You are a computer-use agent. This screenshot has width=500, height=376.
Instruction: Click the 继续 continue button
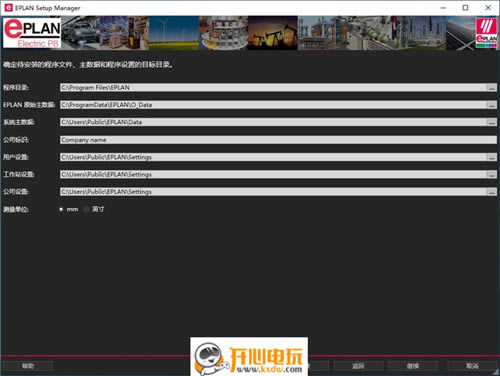[x=413, y=366]
